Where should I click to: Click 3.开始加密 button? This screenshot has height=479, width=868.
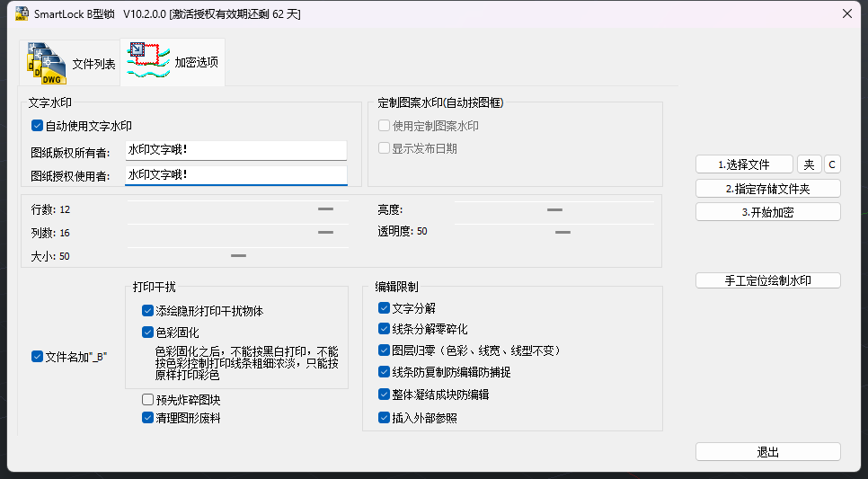pos(767,212)
